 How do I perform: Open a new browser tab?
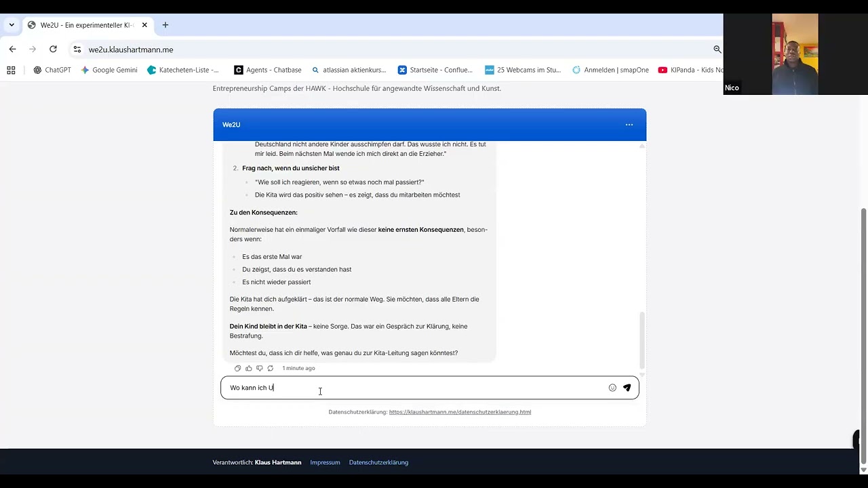165,25
